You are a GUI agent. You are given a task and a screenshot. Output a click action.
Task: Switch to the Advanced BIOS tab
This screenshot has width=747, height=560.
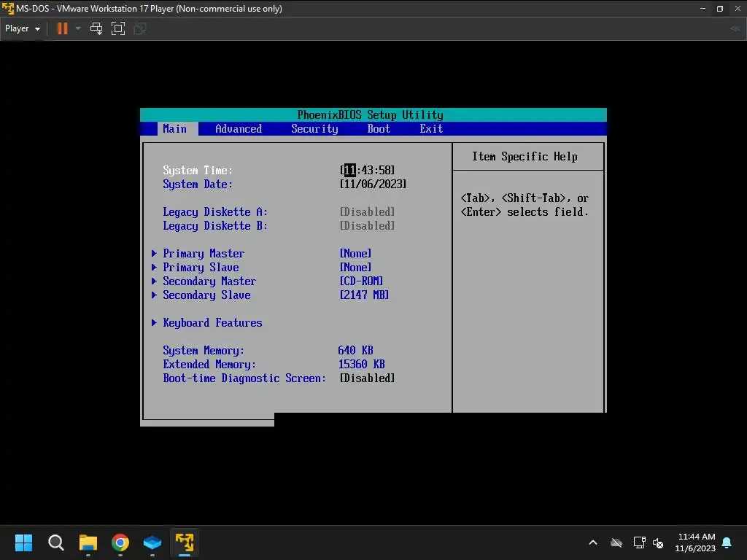coord(239,128)
